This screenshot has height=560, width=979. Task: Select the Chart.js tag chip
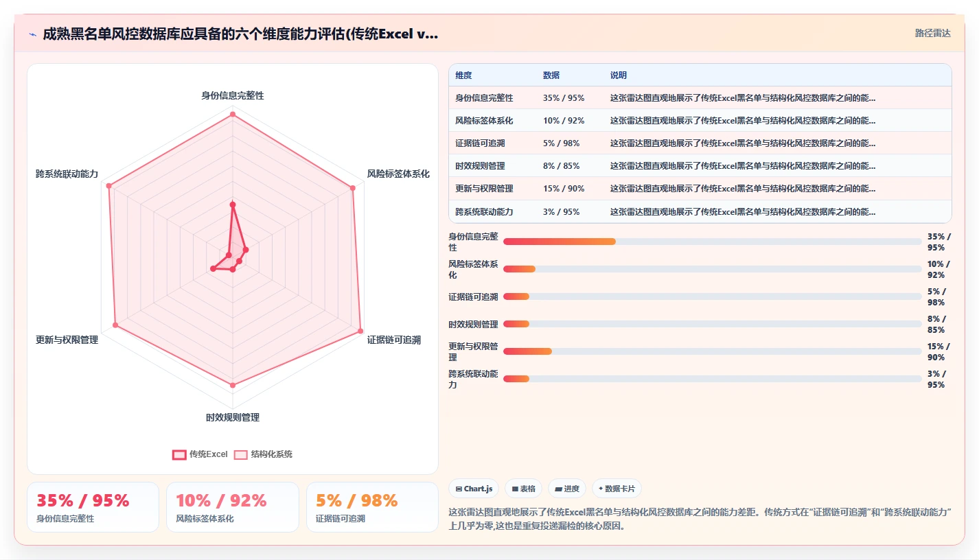(x=474, y=489)
